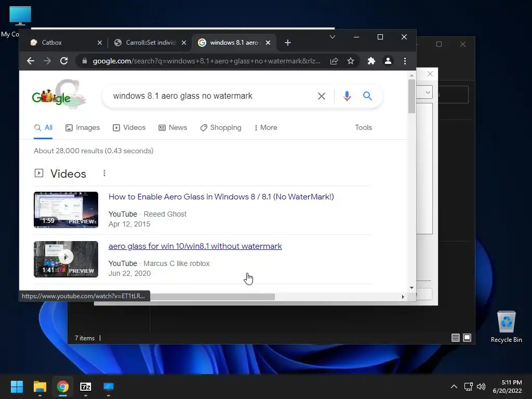Close the dialog behind Chrome

tap(430, 74)
